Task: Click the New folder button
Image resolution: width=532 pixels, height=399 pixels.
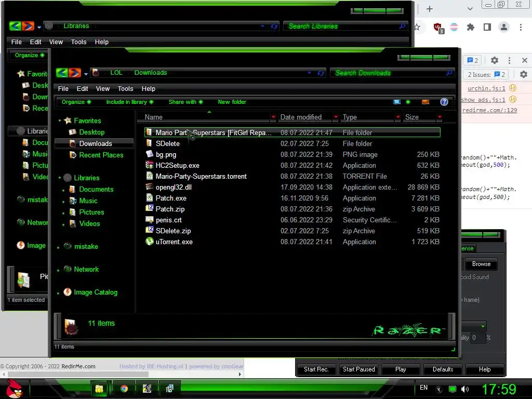Action: (232, 102)
